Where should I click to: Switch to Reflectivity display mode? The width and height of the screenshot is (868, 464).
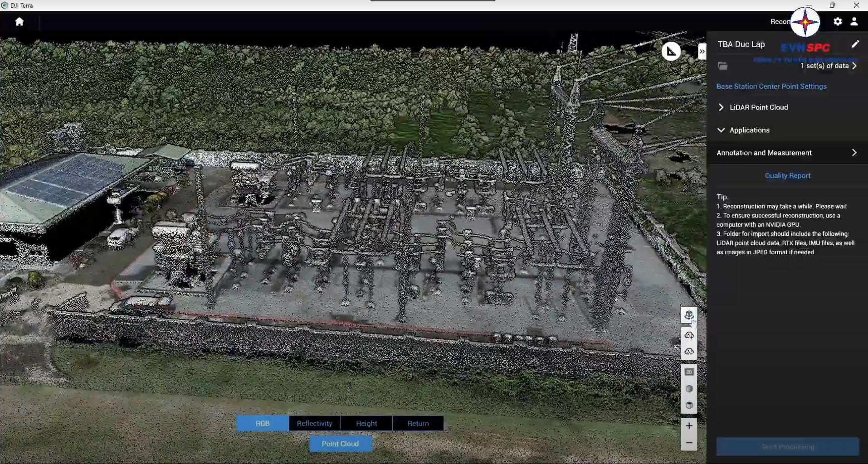[x=315, y=423]
